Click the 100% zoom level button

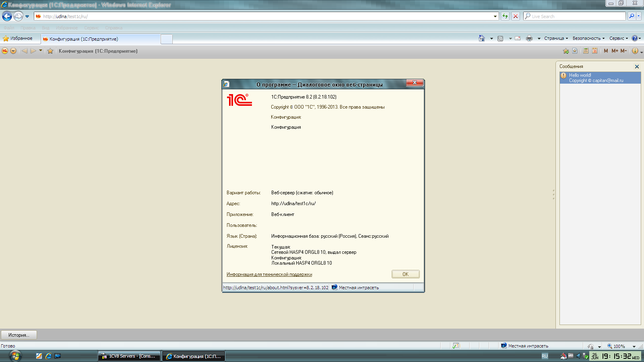click(616, 346)
